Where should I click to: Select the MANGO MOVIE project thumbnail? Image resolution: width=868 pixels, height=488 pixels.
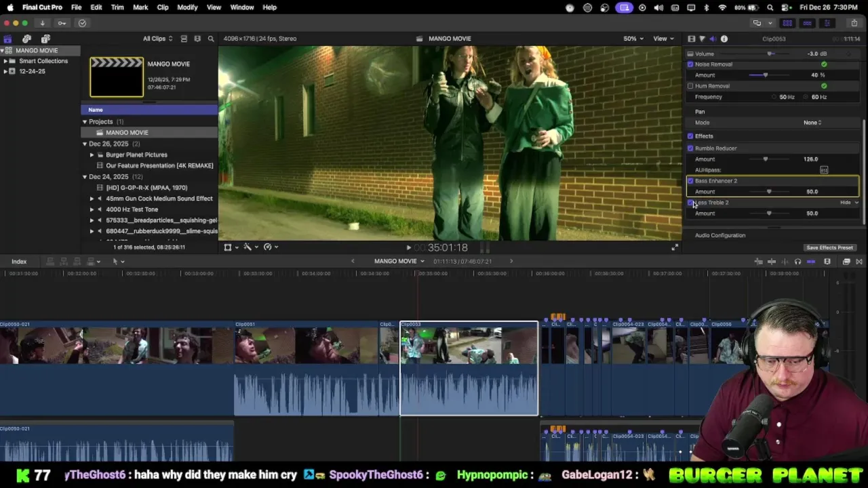[117, 77]
